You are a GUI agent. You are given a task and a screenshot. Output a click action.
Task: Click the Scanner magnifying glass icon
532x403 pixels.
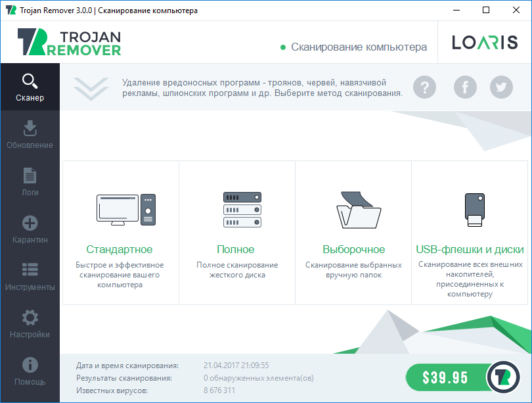30,81
